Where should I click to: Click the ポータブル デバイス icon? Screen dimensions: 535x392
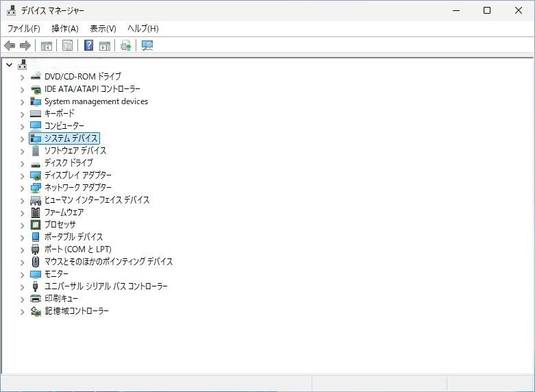pyautogui.click(x=36, y=237)
